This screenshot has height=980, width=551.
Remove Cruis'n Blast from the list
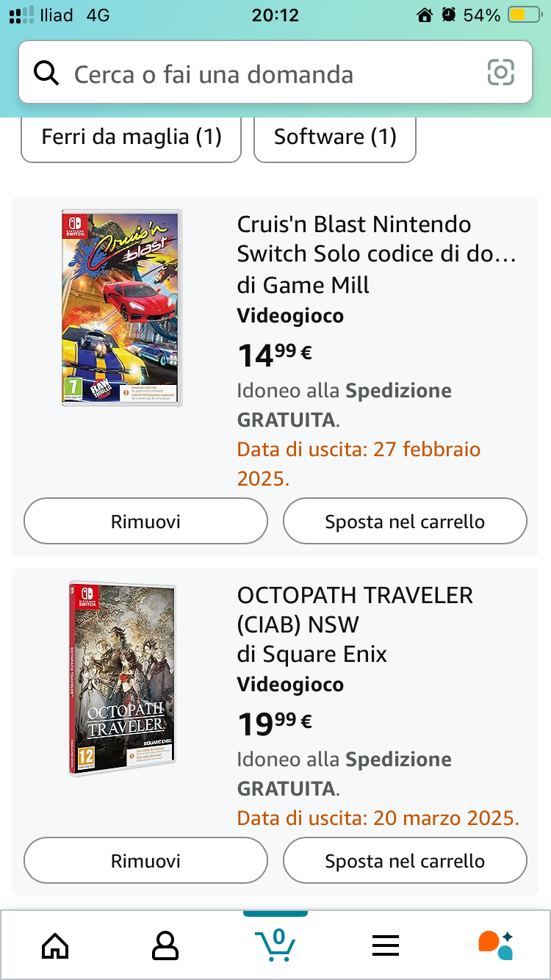[145, 522]
